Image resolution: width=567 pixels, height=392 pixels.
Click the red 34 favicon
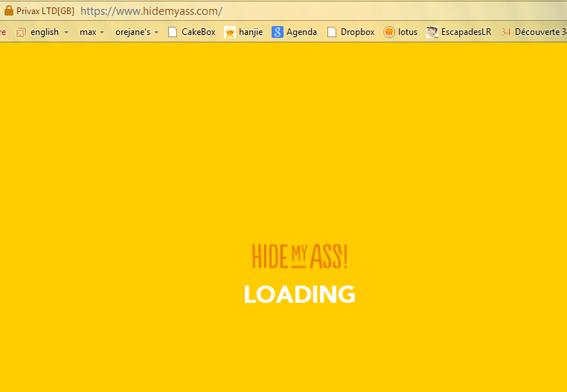point(506,32)
